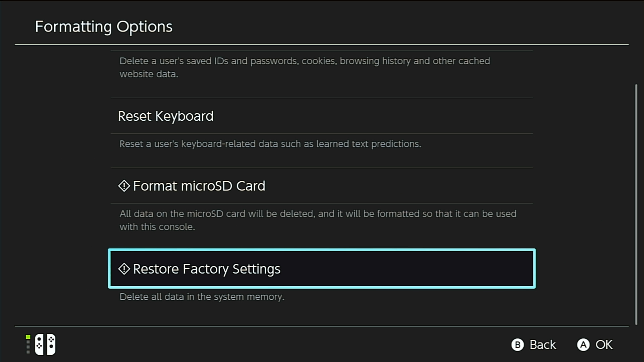Image resolution: width=644 pixels, height=362 pixels.
Task: Open the Restore Factory Settings label
Action: coord(207,269)
